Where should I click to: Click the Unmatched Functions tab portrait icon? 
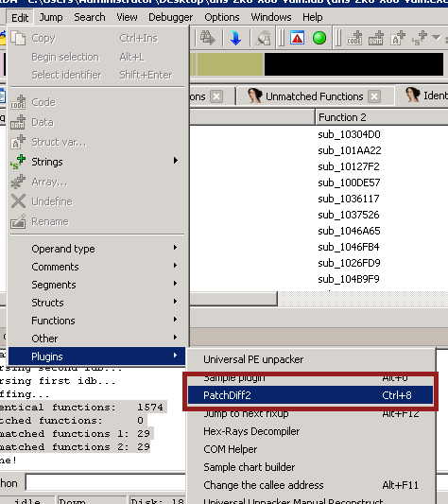(254, 96)
